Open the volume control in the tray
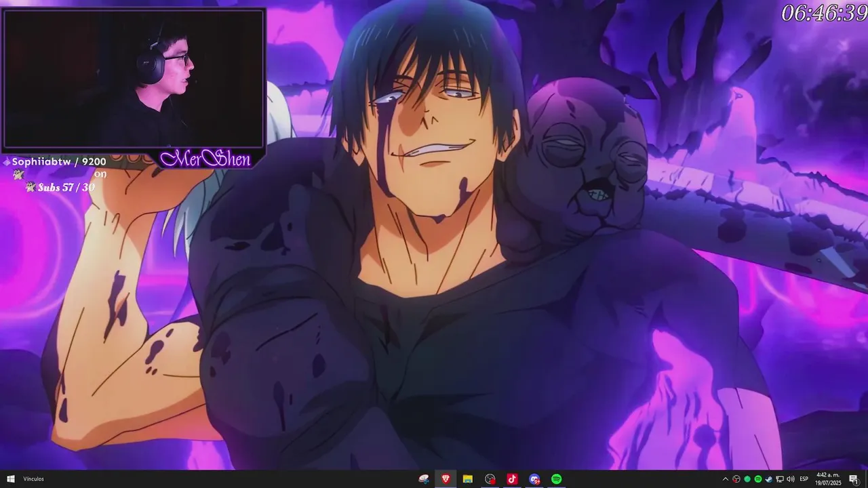This screenshot has width=868, height=488. coord(791,479)
